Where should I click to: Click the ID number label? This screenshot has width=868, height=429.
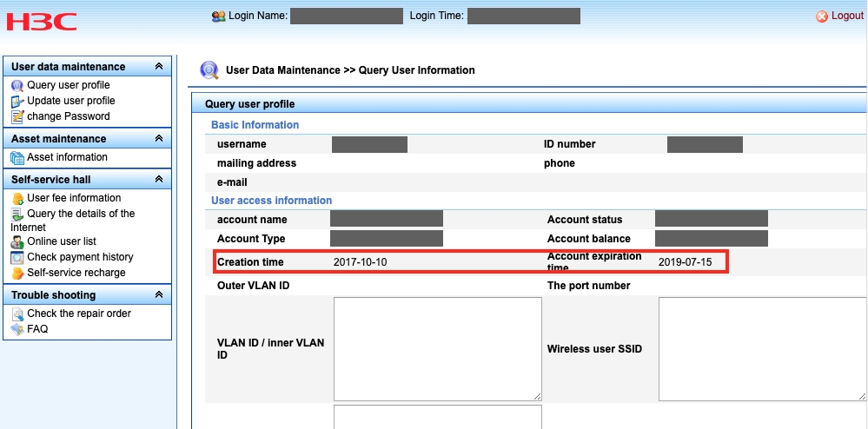click(x=570, y=144)
